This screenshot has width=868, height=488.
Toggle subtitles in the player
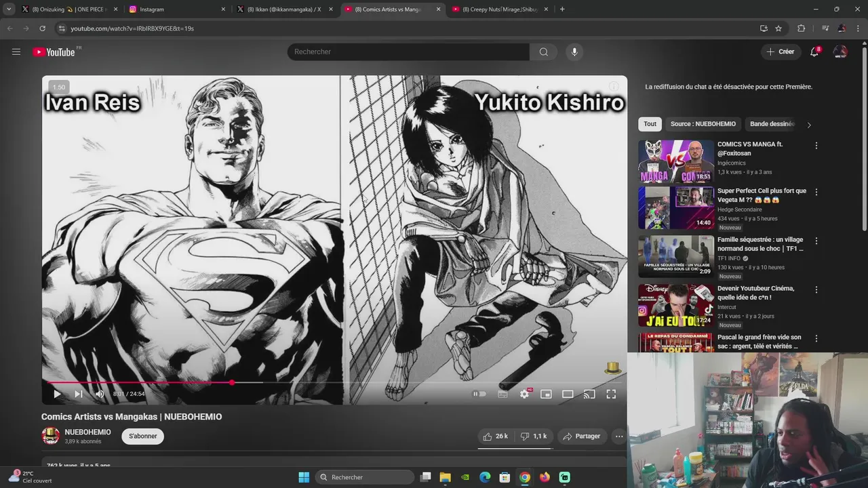point(502,394)
